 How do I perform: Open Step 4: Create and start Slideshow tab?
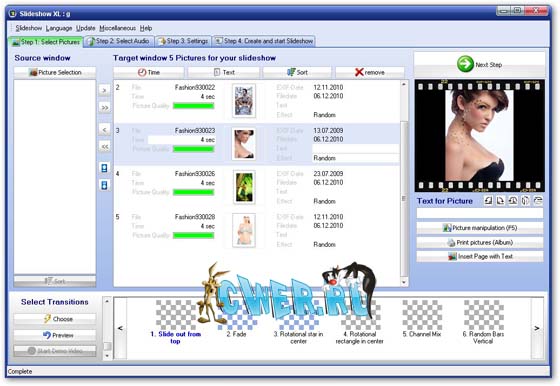pos(264,41)
